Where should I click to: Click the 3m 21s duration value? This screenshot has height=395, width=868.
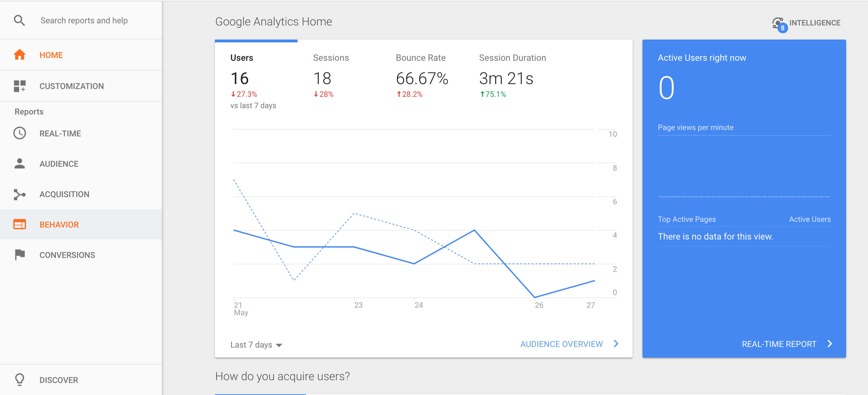[506, 78]
